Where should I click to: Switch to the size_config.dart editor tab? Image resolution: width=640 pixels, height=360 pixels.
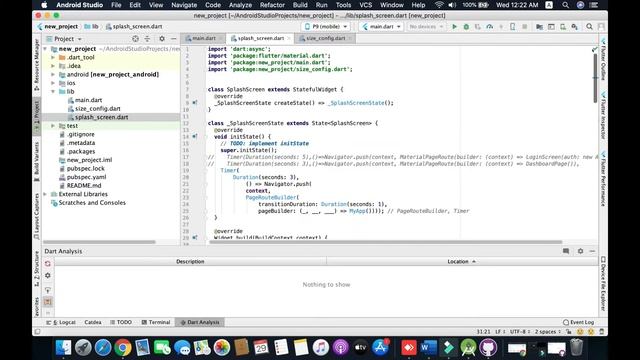tap(326, 38)
